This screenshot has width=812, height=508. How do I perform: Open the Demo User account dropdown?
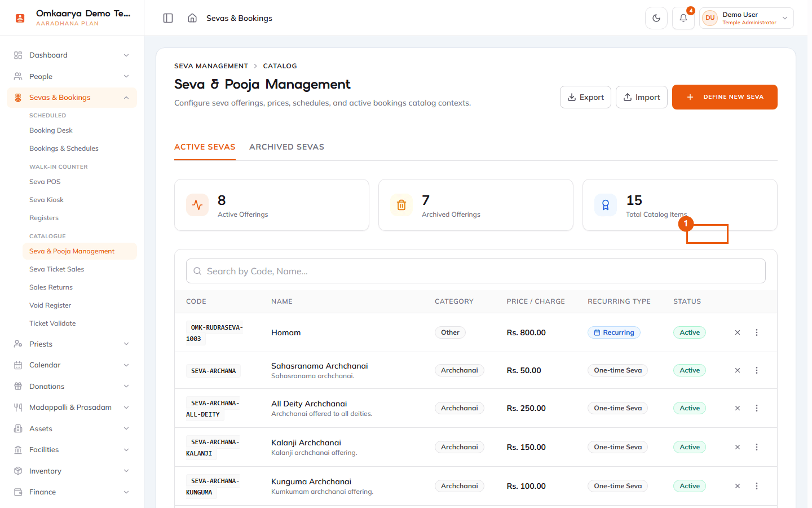(747, 18)
